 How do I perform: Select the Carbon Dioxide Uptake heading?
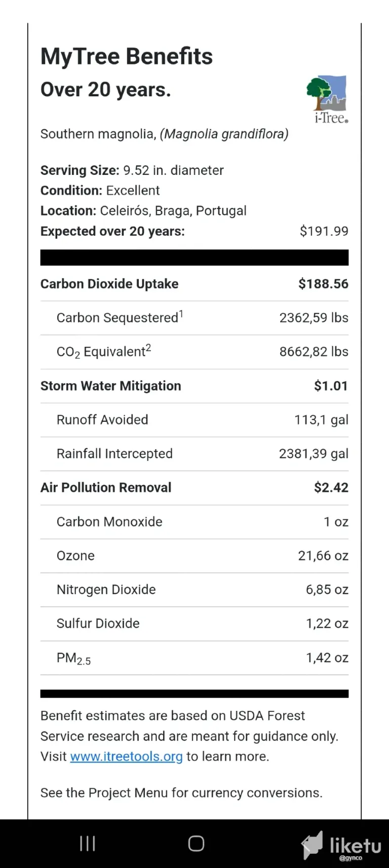(x=109, y=284)
